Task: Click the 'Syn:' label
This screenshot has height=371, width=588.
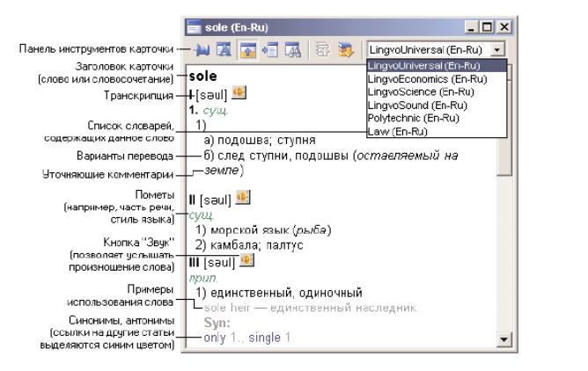Action: pyautogui.click(x=217, y=323)
